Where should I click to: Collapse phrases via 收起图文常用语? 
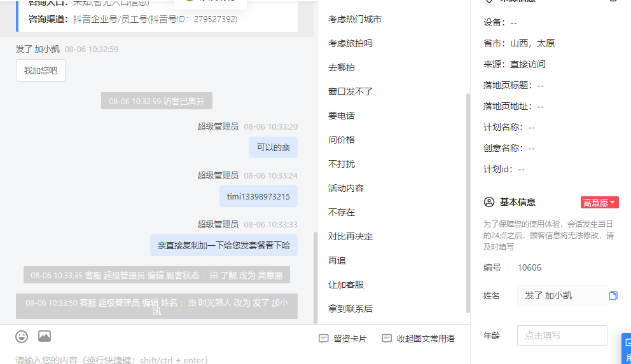click(418, 339)
